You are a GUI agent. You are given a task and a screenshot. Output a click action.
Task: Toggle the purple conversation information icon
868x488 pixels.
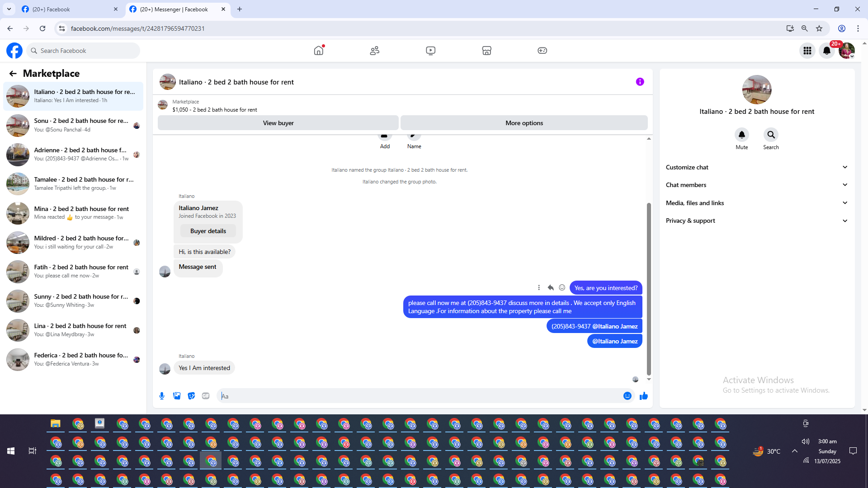pos(640,82)
